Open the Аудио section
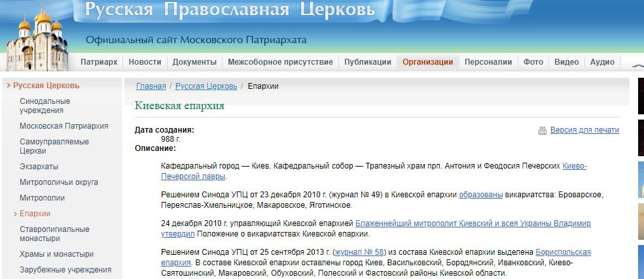The image size is (644, 279). [x=603, y=62]
